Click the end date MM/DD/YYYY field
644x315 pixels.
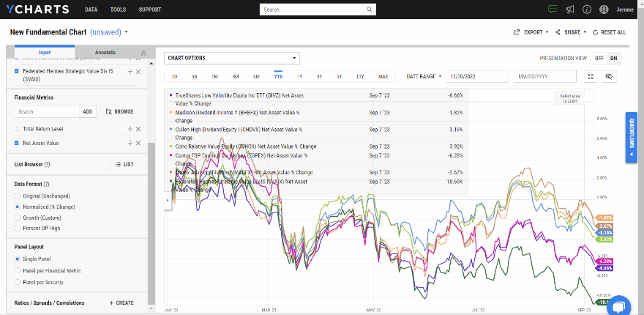547,76
